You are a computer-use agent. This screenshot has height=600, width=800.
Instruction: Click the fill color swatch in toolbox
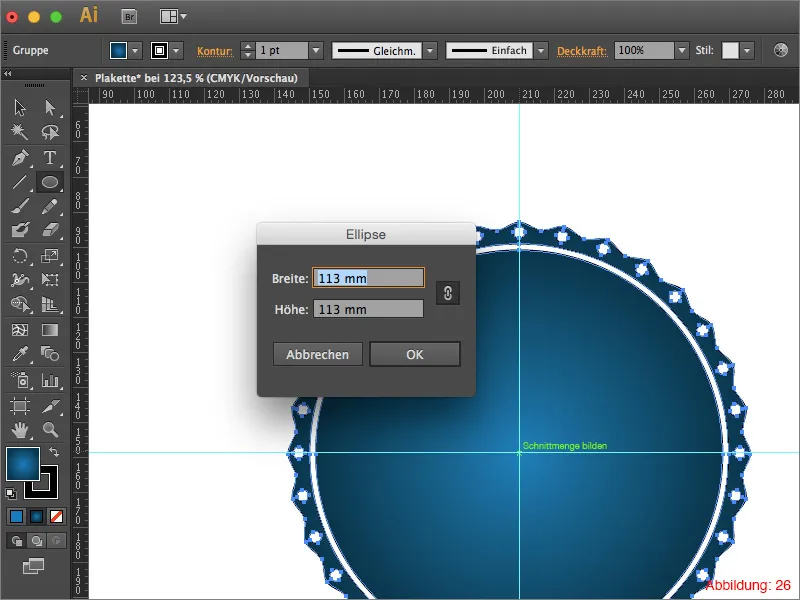pyautogui.click(x=23, y=464)
